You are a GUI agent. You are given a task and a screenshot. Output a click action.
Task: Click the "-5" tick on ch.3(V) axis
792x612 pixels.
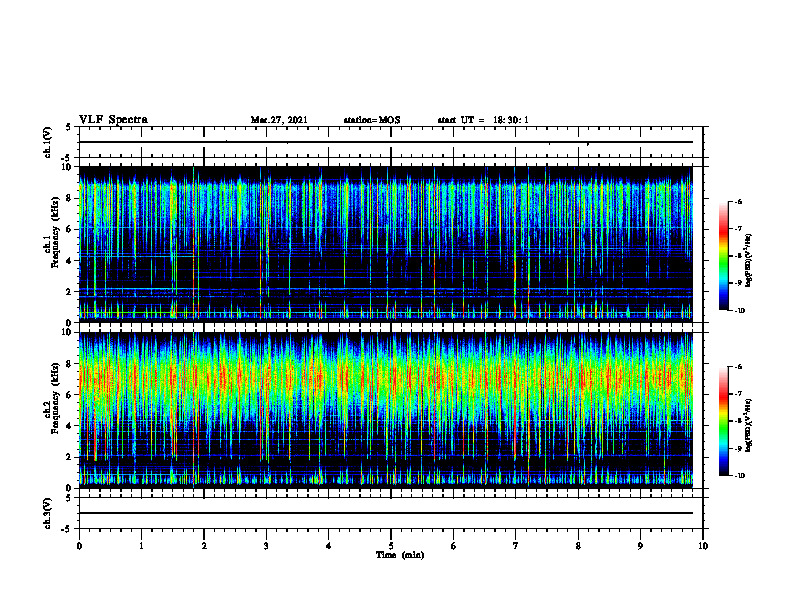(67, 529)
